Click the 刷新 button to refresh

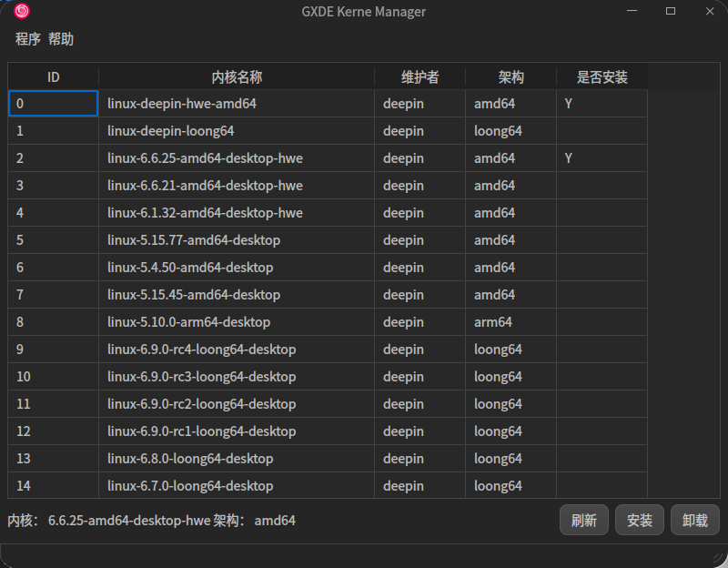pyautogui.click(x=583, y=520)
